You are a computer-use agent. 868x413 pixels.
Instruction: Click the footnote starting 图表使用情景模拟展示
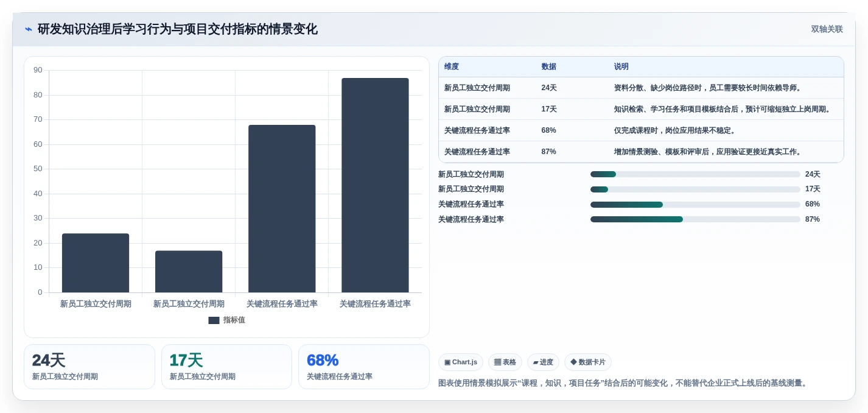pos(624,383)
